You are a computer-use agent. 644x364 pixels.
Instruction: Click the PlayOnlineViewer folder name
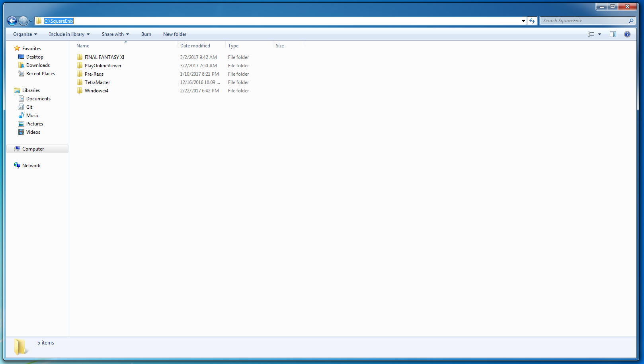click(103, 66)
